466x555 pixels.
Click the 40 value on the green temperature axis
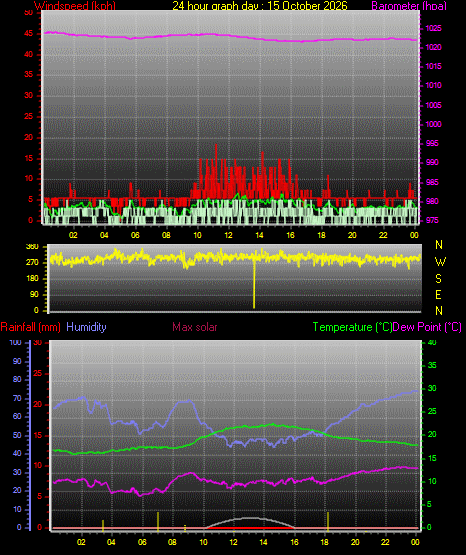click(x=432, y=343)
